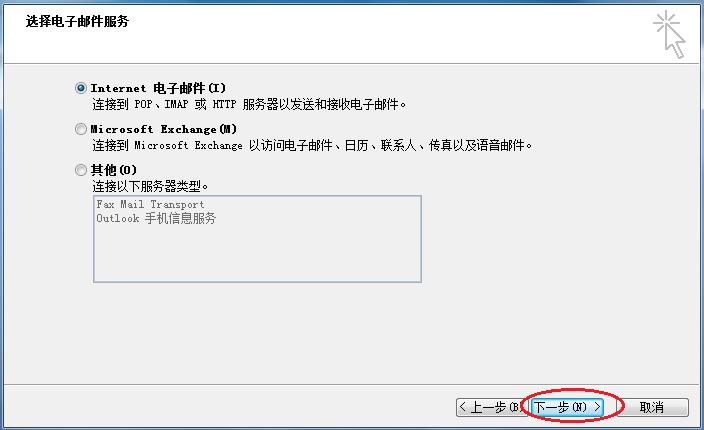
Task: Click the 选择电子邮件服务 dialog heading
Action: point(77,21)
